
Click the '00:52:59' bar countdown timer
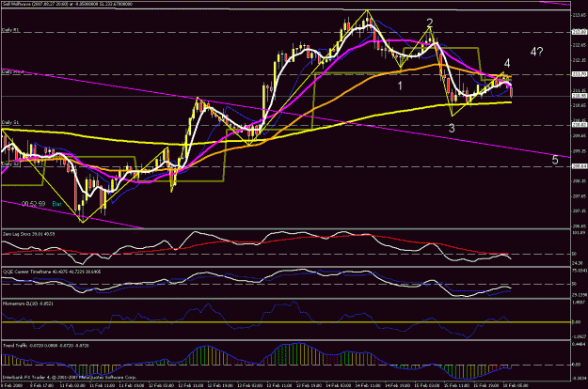click(x=33, y=204)
